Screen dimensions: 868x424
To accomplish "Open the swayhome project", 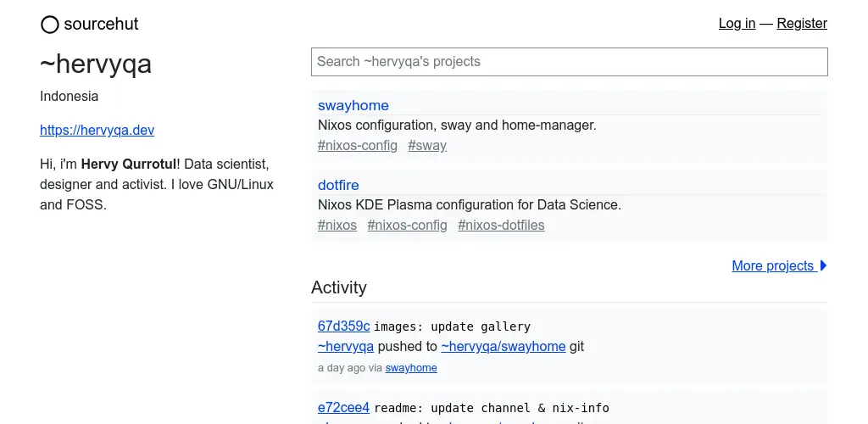I will coord(353,105).
